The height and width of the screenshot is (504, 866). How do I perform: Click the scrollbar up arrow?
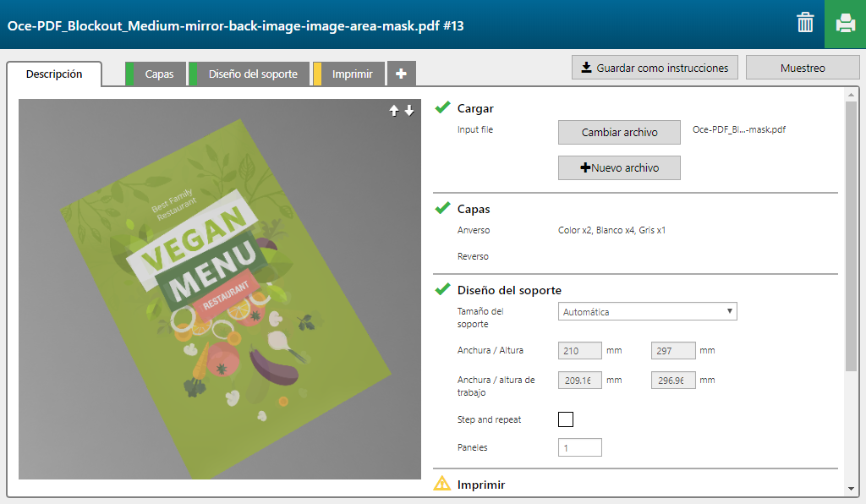point(851,95)
